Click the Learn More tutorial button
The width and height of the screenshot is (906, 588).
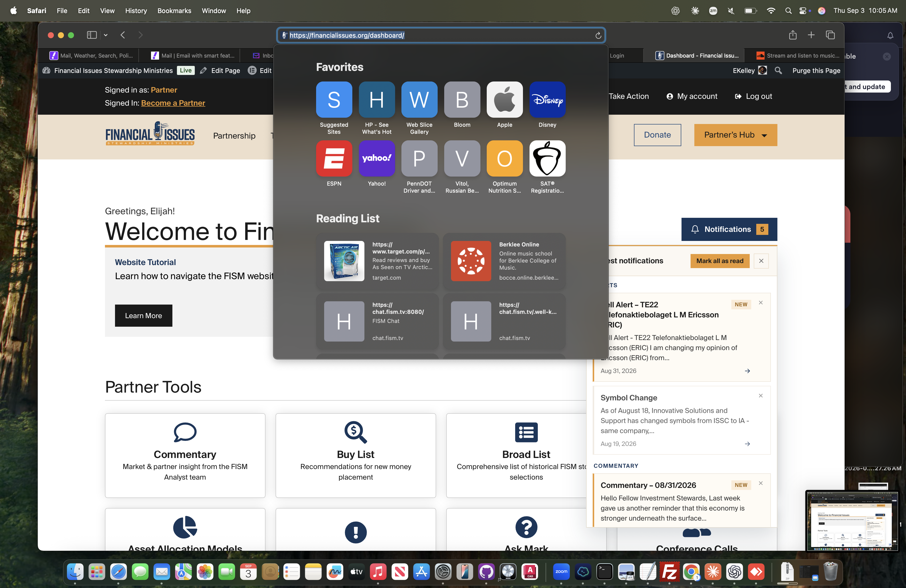pos(143,316)
